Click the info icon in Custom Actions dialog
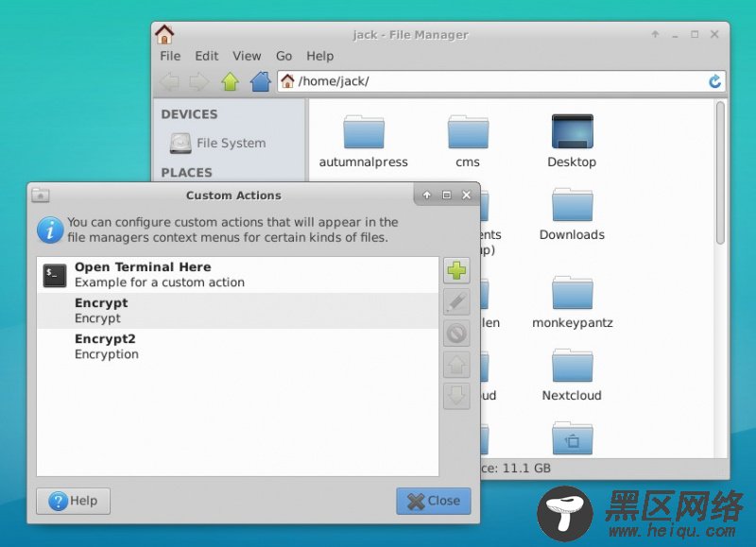 pos(50,230)
